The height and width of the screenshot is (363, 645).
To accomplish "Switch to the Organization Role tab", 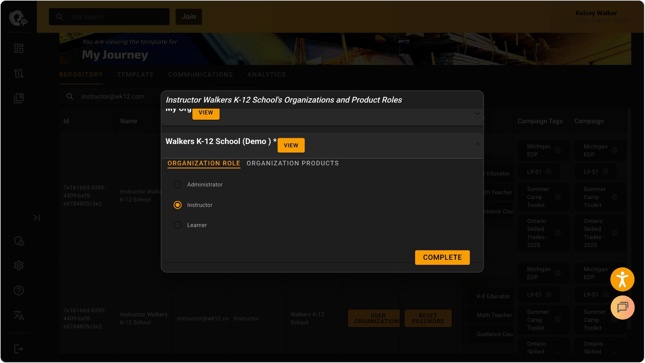I will point(204,163).
